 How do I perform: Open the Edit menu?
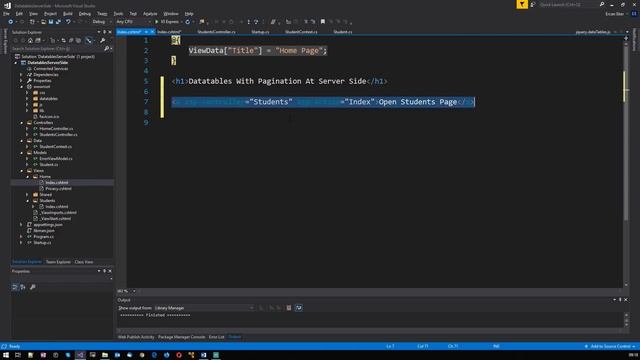(x=19, y=13)
